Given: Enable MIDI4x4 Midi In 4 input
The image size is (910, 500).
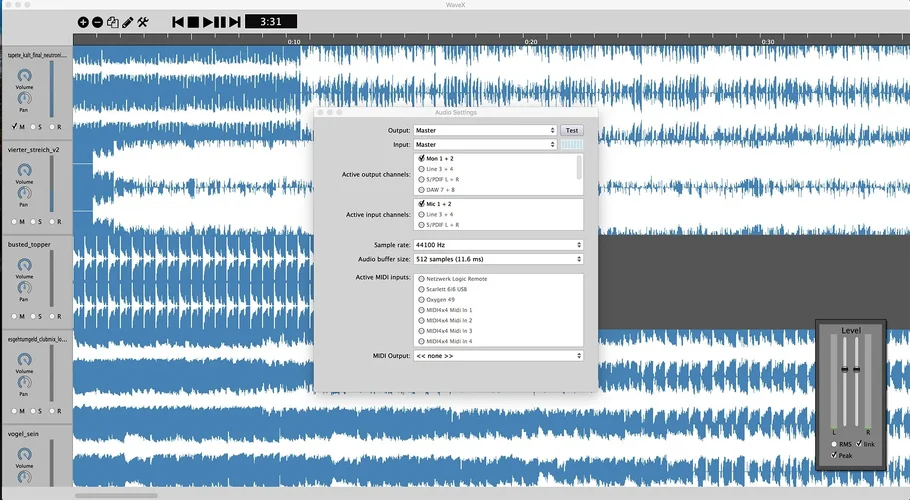Looking at the screenshot, I should pyautogui.click(x=421, y=341).
